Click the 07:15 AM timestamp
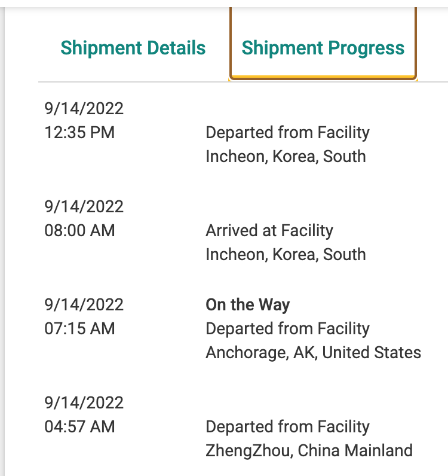Viewport: 448px width, 476px height. pyautogui.click(x=80, y=328)
